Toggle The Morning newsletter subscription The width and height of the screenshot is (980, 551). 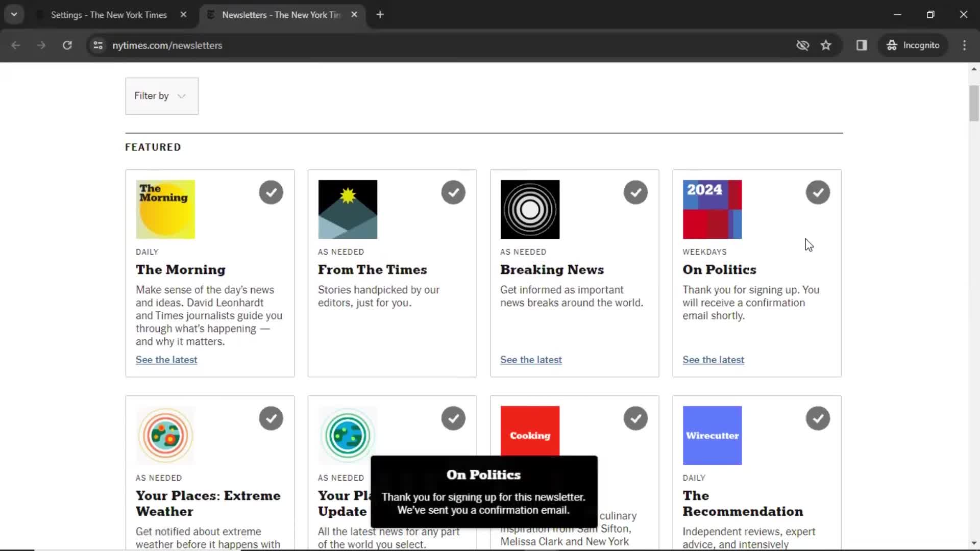pyautogui.click(x=271, y=192)
